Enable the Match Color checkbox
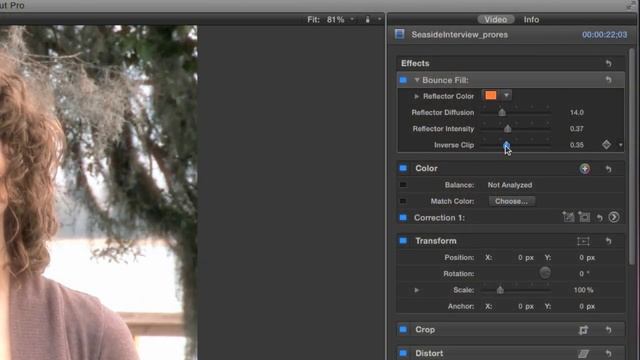This screenshot has width=640, height=360. coord(403,201)
